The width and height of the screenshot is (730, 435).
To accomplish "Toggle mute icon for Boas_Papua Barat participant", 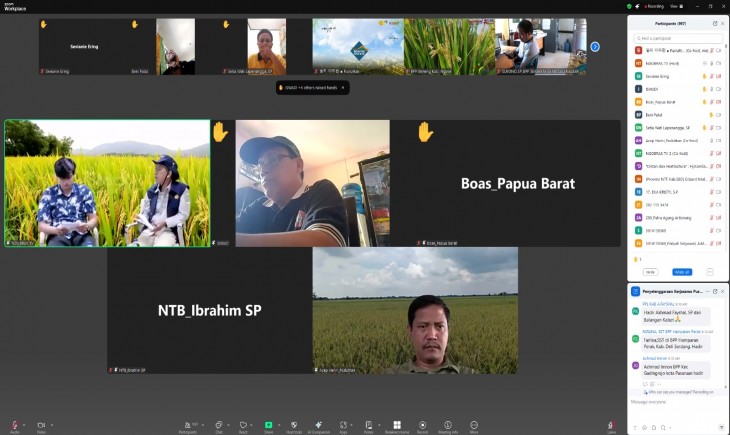I will click(712, 102).
